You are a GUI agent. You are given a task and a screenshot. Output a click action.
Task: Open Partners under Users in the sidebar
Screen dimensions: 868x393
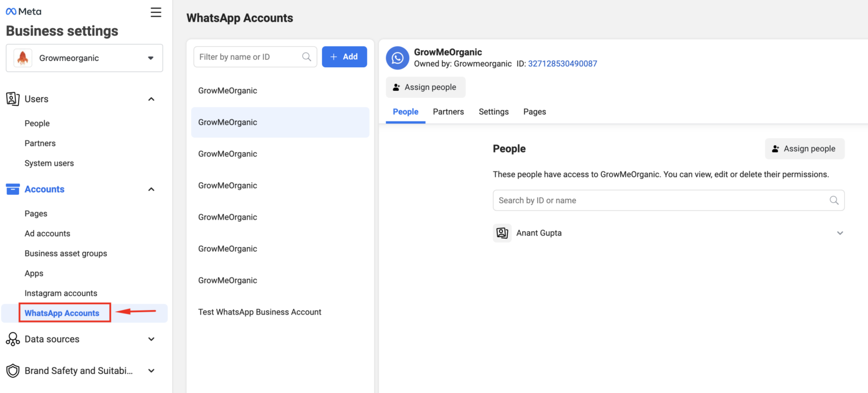tap(40, 143)
